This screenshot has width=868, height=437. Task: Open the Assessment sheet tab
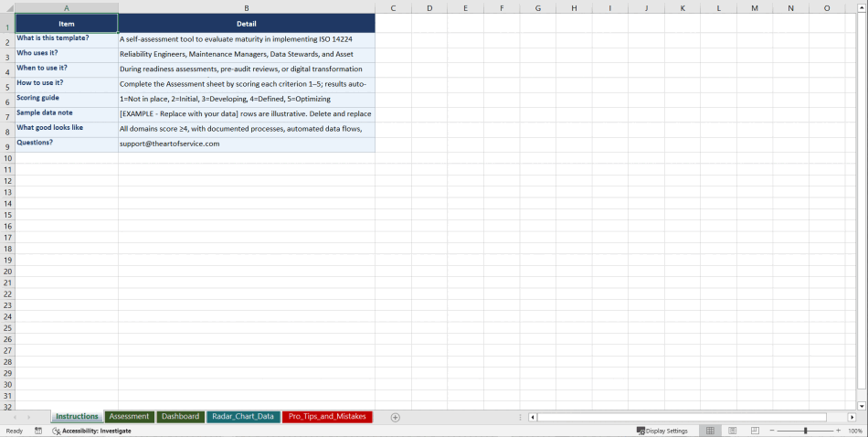coord(129,417)
